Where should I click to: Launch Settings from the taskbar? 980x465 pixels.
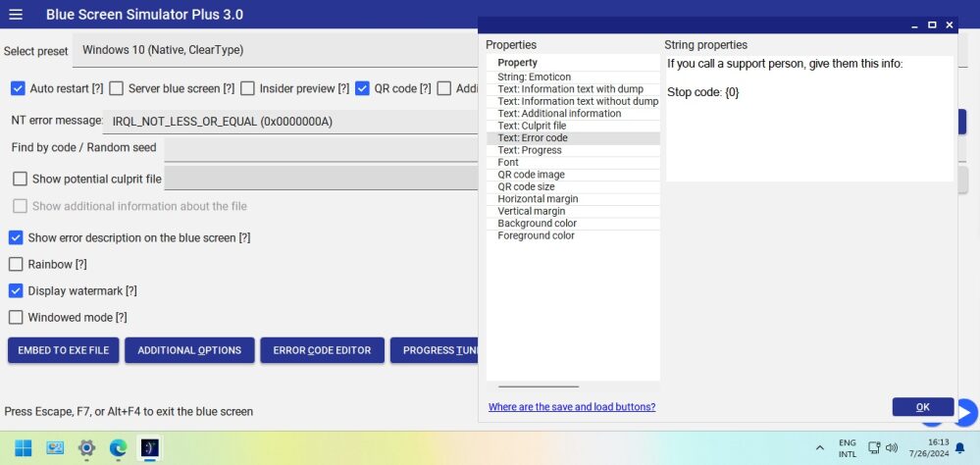point(86,447)
